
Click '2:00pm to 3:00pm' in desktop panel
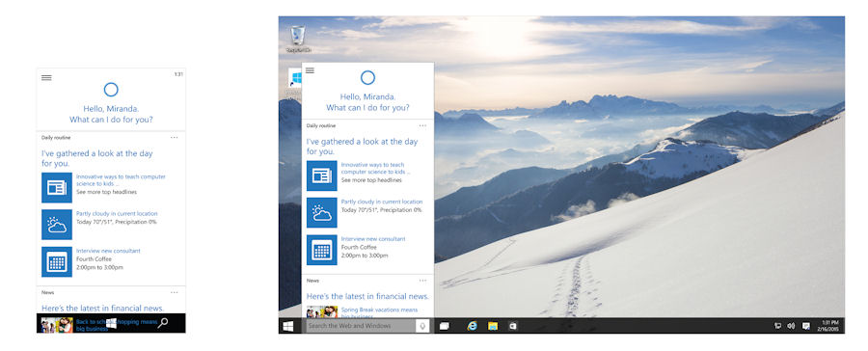(x=365, y=256)
